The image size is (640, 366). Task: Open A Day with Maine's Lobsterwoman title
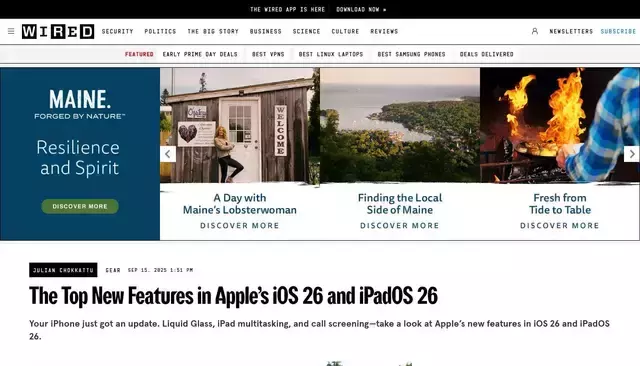click(240, 204)
